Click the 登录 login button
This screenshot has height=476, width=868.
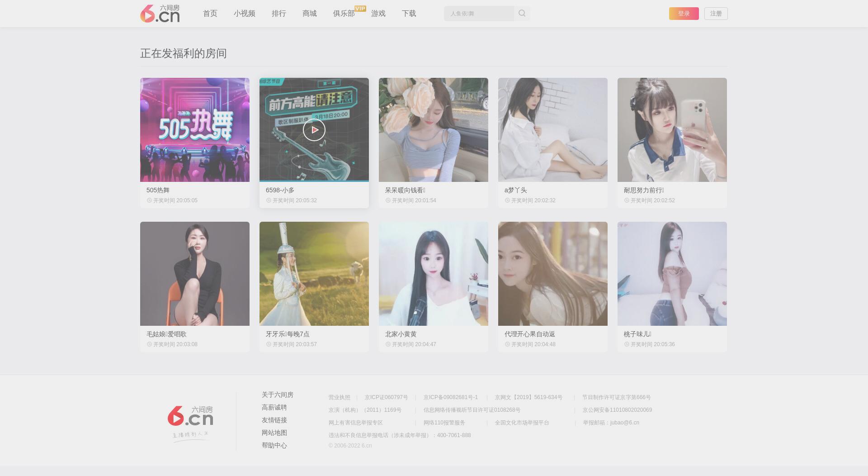click(x=684, y=14)
